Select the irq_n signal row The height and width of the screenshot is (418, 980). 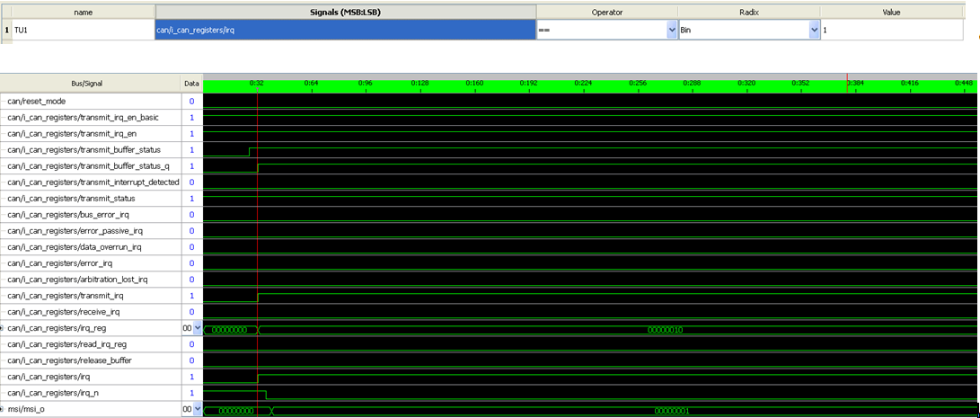click(53, 393)
